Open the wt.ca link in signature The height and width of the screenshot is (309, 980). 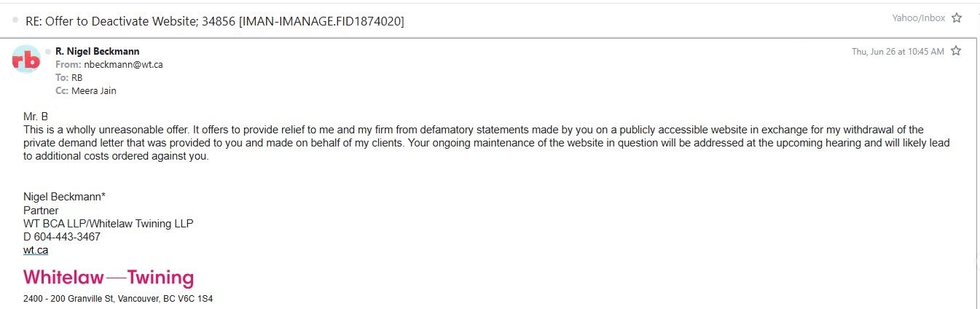[36, 250]
